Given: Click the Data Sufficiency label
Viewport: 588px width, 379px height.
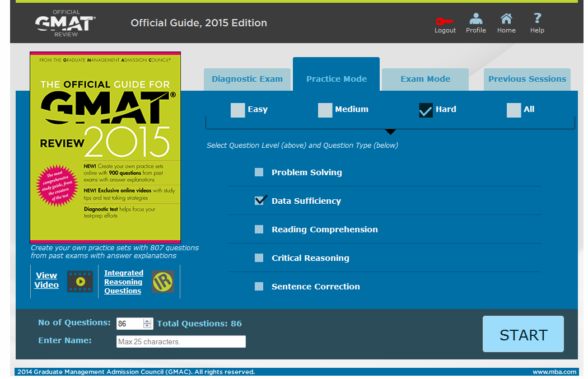Looking at the screenshot, I should 306,201.
